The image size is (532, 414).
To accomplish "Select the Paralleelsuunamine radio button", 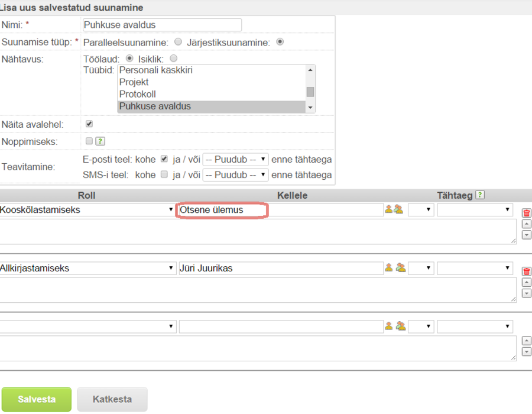I will click(178, 42).
